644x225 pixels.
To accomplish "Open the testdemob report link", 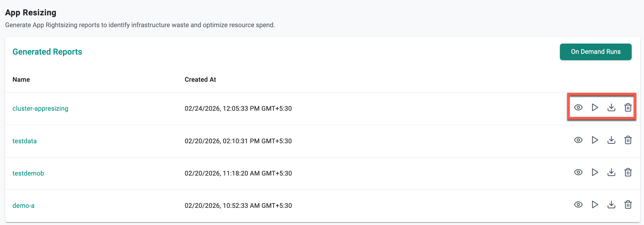I will point(28,173).
